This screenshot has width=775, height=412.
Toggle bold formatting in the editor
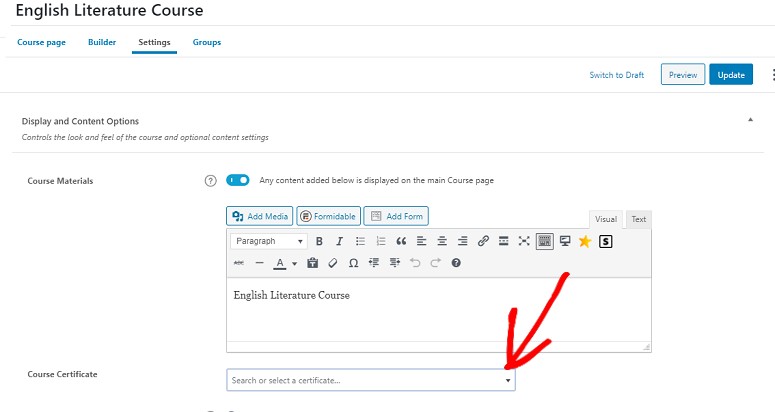[x=319, y=241]
